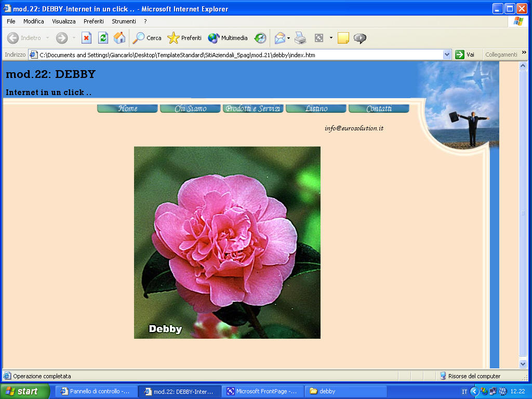This screenshot has width=532, height=399.
Task: Open the File menu
Action: [11, 21]
